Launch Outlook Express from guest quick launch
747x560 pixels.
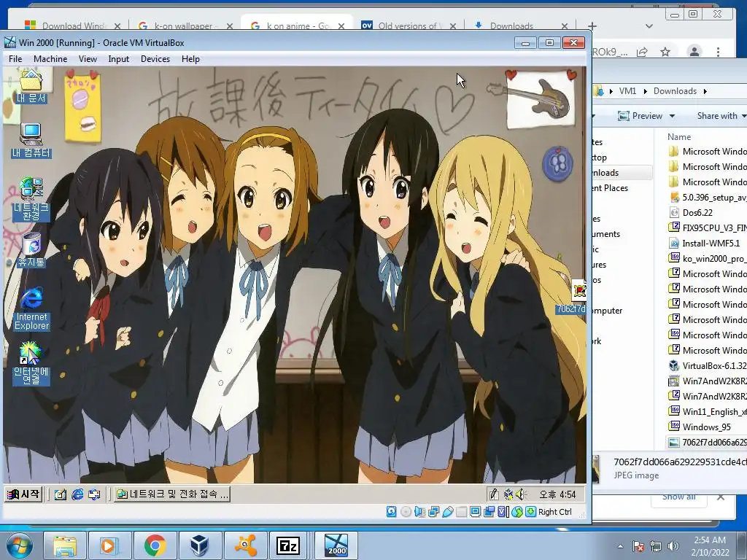click(x=94, y=495)
